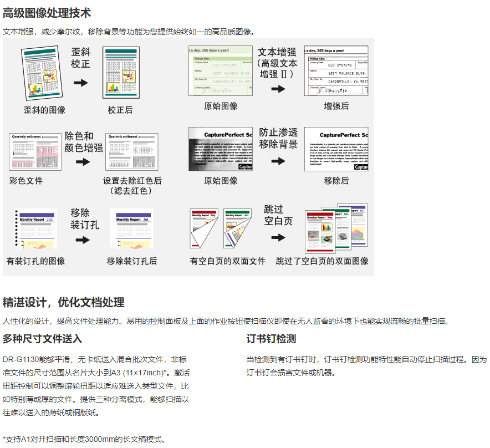
Task: Click the red-removed 设置去除红色后 image
Action: click(132, 151)
